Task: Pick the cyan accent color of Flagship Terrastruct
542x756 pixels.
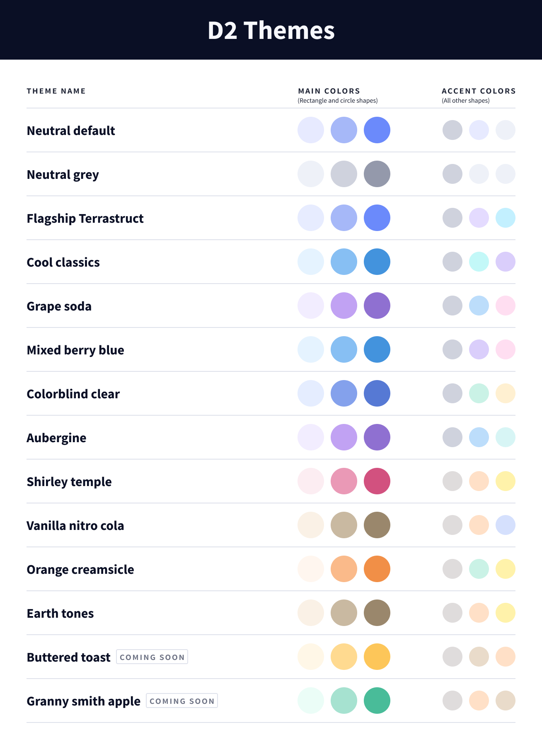Action: (x=506, y=218)
